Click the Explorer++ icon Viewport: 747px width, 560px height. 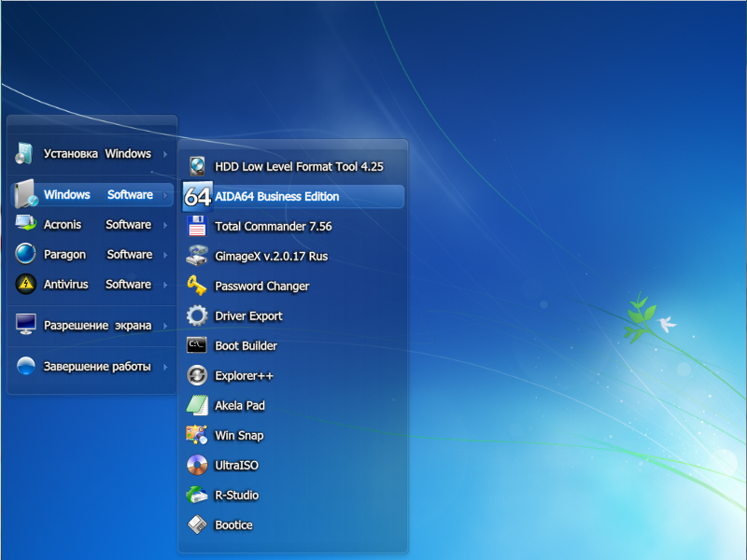coord(197,375)
